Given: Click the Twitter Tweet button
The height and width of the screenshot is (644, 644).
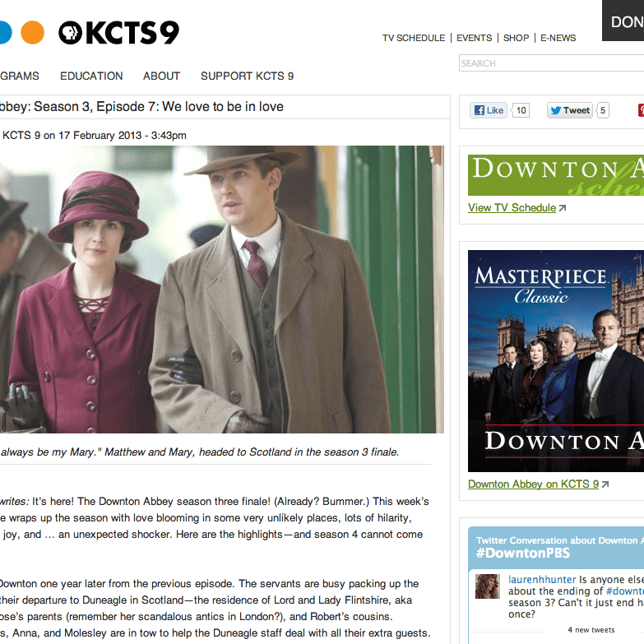Looking at the screenshot, I should pyautogui.click(x=570, y=110).
